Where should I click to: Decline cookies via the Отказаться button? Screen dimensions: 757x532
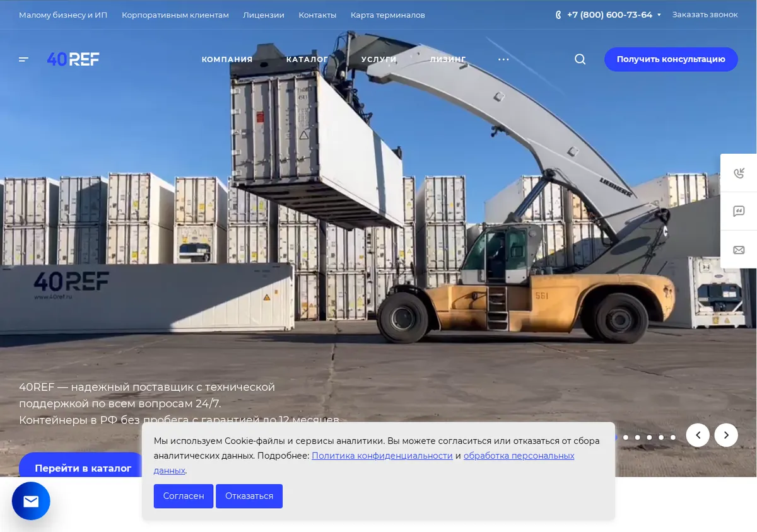click(x=249, y=496)
